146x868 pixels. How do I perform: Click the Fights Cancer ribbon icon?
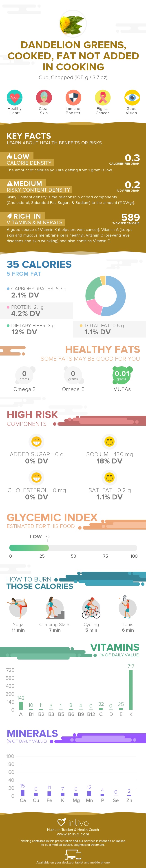pyautogui.click(x=102, y=98)
